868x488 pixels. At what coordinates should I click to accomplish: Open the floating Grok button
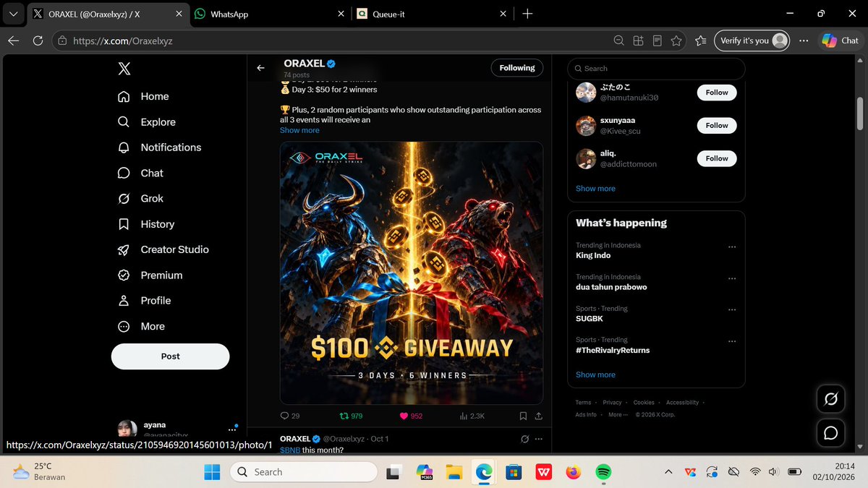coord(830,398)
